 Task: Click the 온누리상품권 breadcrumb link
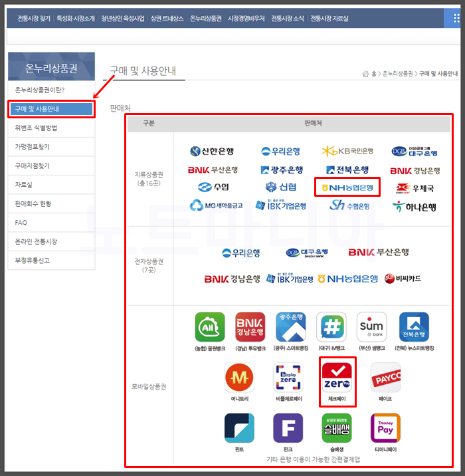coord(398,74)
